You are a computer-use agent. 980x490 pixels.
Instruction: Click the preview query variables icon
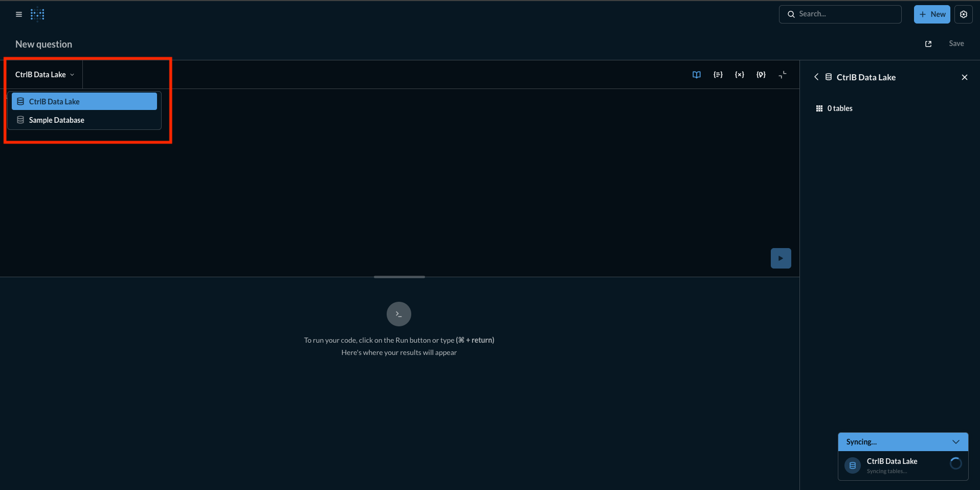coord(761,75)
